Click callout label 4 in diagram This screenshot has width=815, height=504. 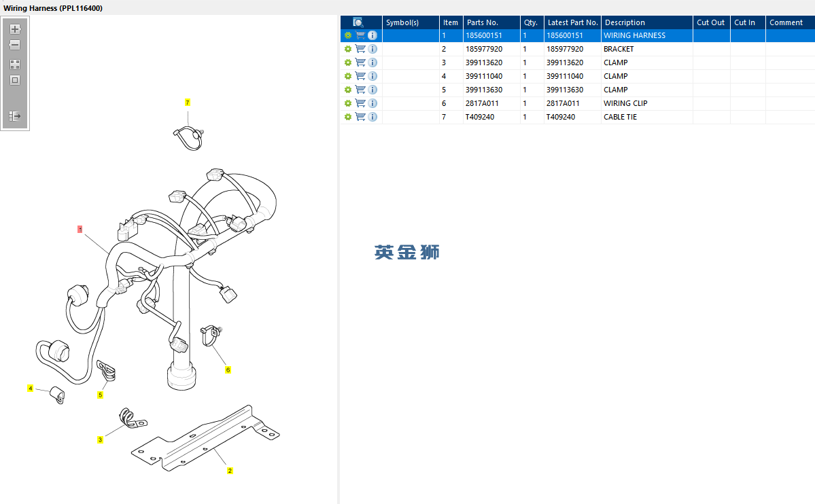30,388
